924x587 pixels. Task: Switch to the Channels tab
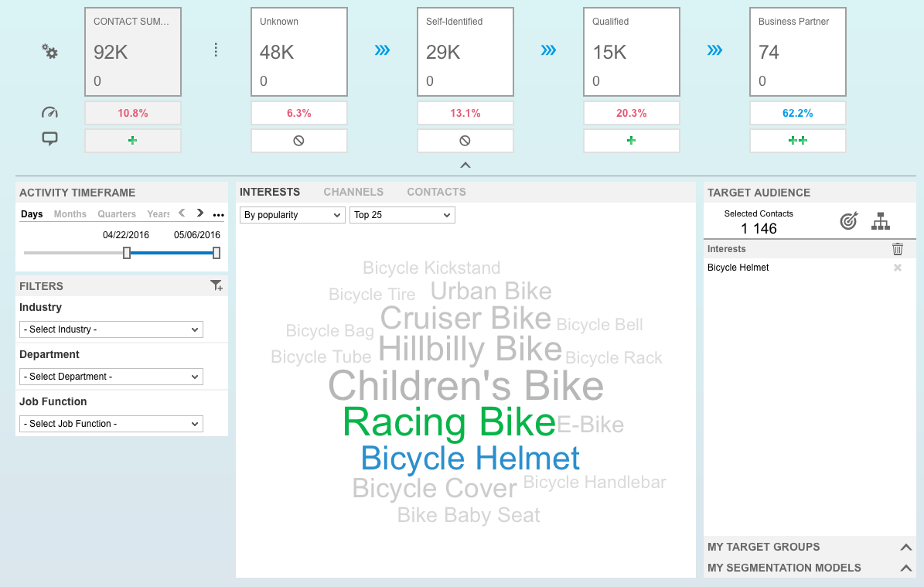[x=353, y=192]
